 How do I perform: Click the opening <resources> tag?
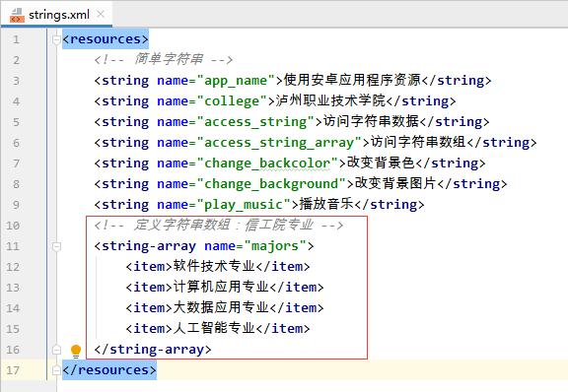point(106,39)
